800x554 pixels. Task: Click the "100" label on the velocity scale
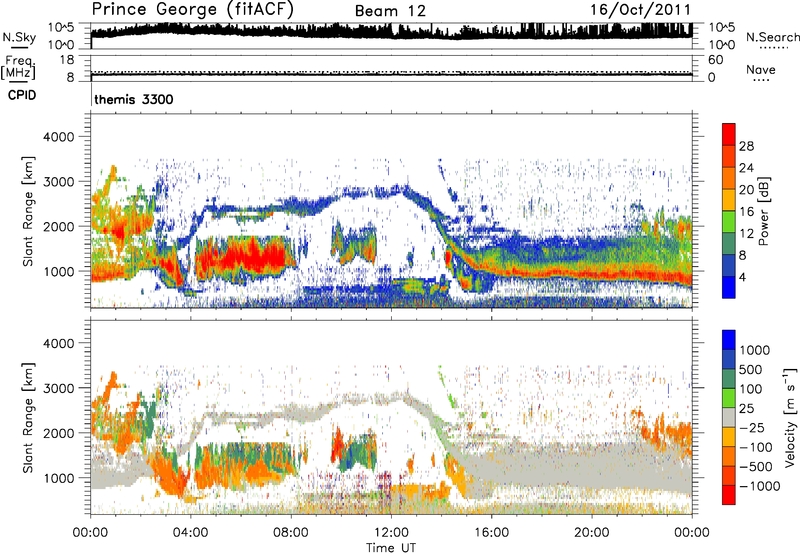pyautogui.click(x=750, y=389)
